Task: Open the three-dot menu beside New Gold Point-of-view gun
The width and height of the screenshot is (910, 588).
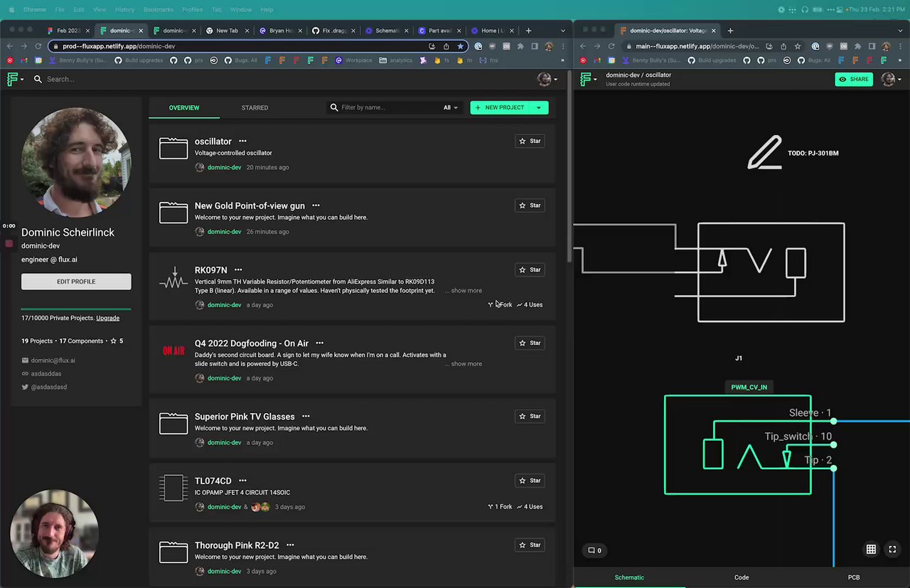Action: pyautogui.click(x=316, y=205)
